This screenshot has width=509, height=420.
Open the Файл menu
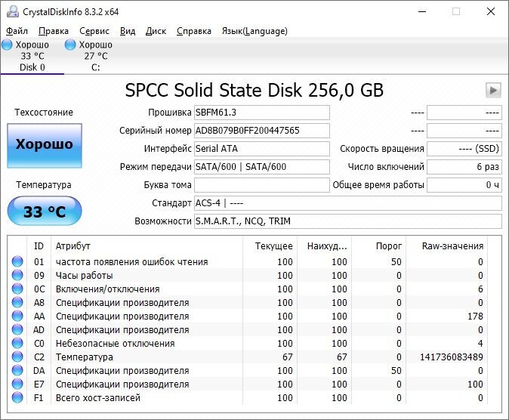pyautogui.click(x=17, y=31)
